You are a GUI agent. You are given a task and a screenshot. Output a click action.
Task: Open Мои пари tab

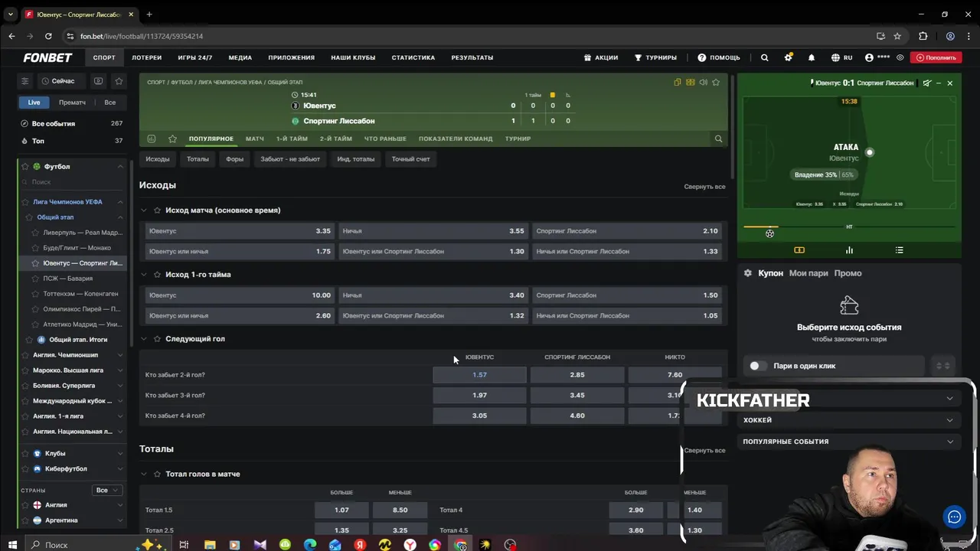[808, 273]
